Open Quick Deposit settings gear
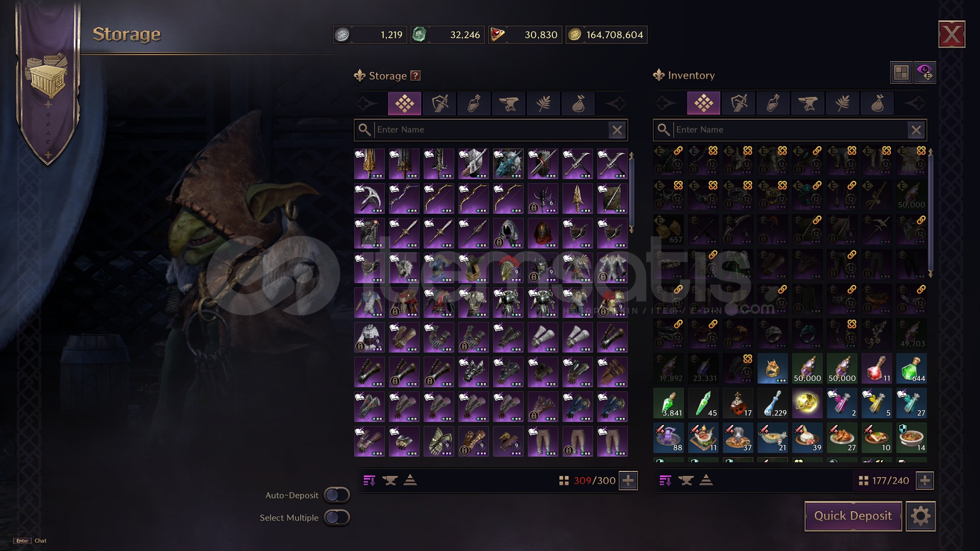The image size is (980, 551). (x=920, y=516)
